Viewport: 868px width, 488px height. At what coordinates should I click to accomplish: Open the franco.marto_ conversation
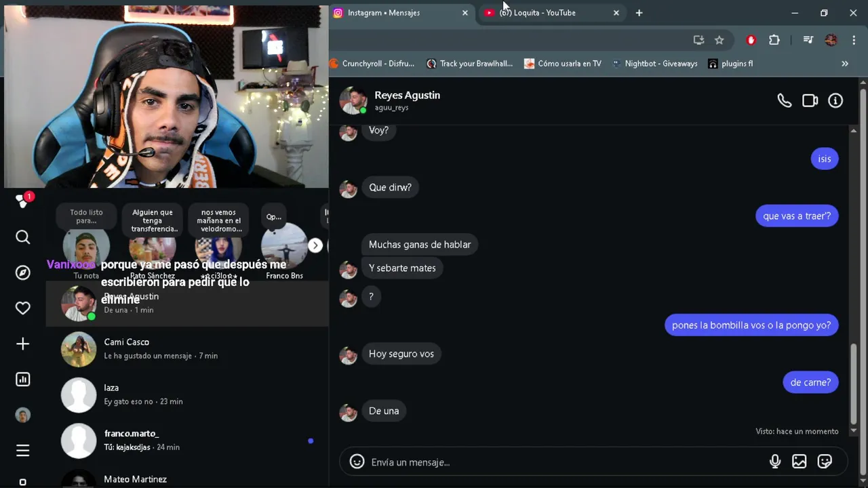point(187,441)
